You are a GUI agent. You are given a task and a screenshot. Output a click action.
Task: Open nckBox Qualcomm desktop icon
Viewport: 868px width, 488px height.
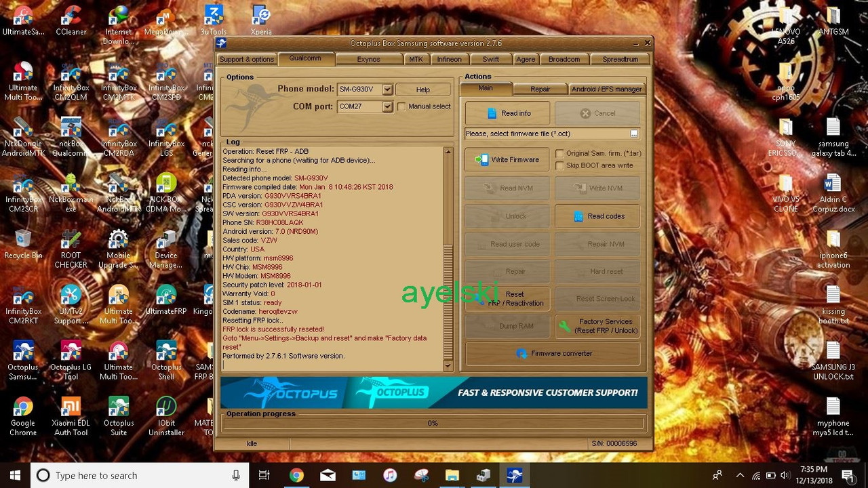tap(71, 137)
